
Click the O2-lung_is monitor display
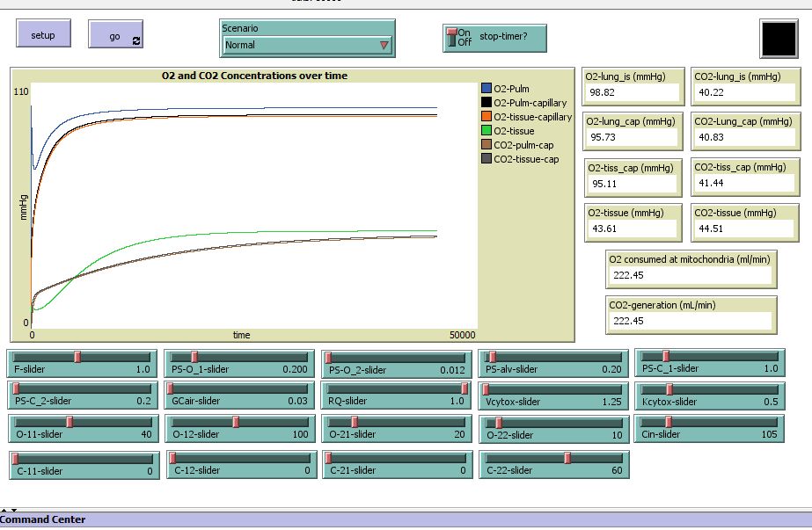coord(634,85)
